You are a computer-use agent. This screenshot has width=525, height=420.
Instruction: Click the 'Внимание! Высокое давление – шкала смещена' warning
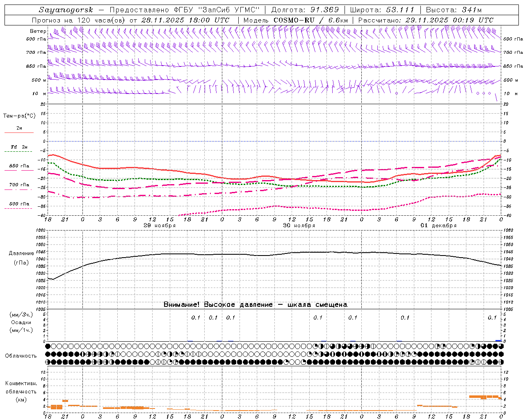point(256,304)
